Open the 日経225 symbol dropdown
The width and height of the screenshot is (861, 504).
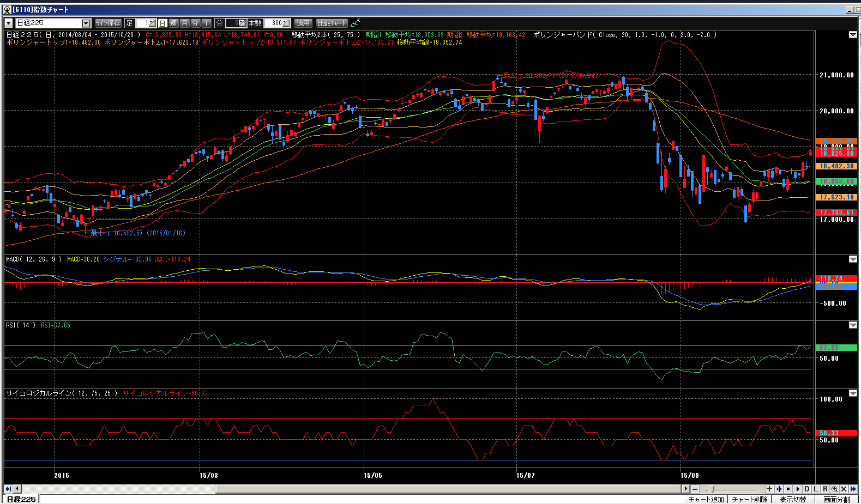(x=86, y=23)
